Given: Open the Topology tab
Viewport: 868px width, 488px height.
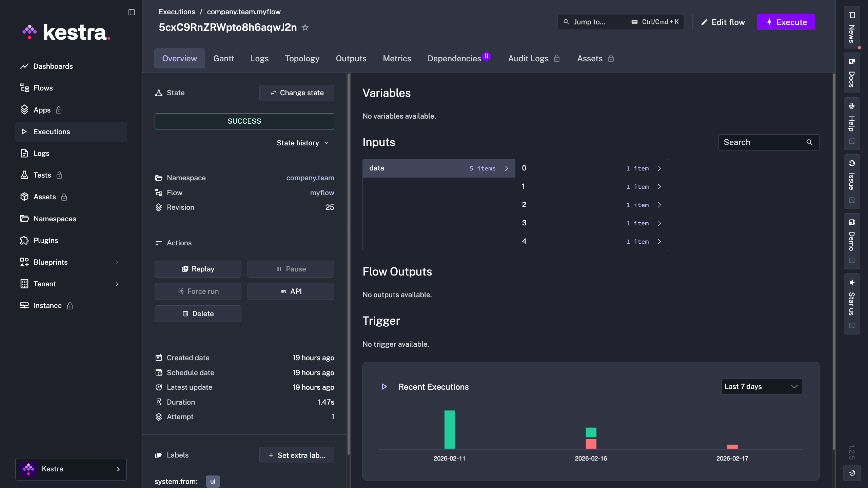Looking at the screenshot, I should (302, 59).
